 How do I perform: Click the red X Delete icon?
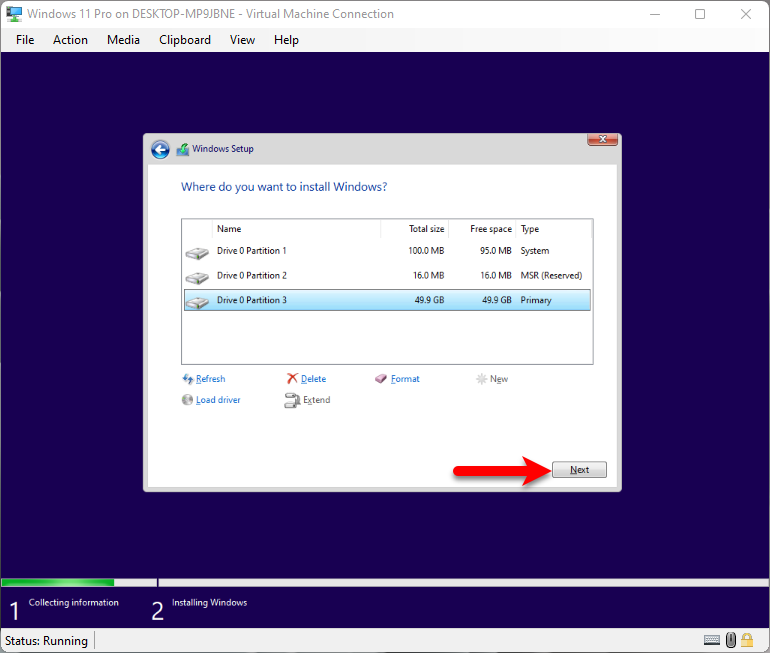click(292, 379)
